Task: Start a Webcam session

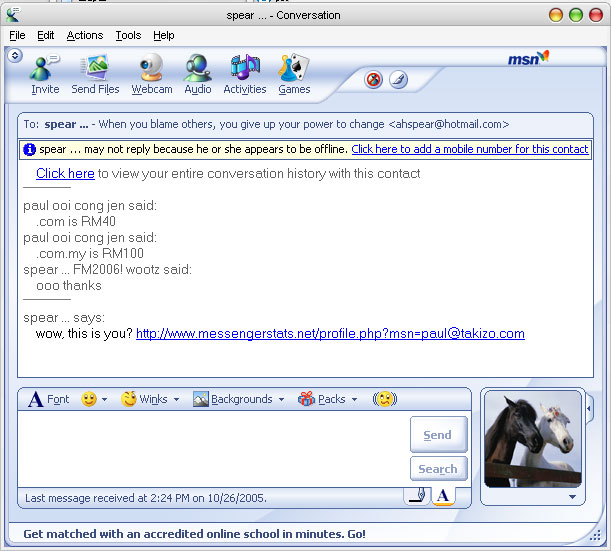Action: [x=152, y=74]
